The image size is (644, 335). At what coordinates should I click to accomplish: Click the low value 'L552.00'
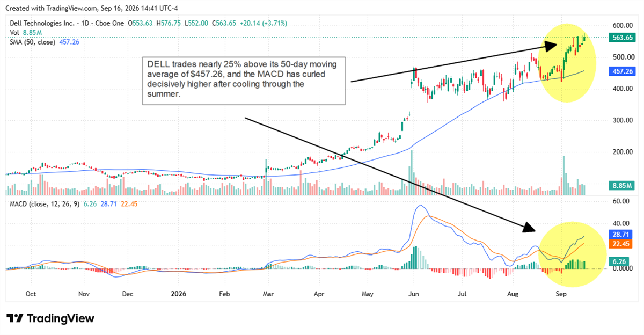(197, 24)
